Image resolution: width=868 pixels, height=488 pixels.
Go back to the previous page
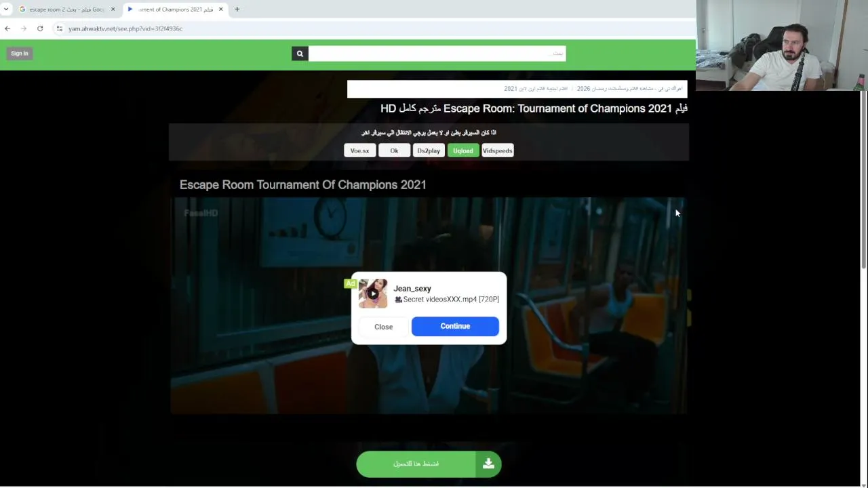[x=7, y=28]
